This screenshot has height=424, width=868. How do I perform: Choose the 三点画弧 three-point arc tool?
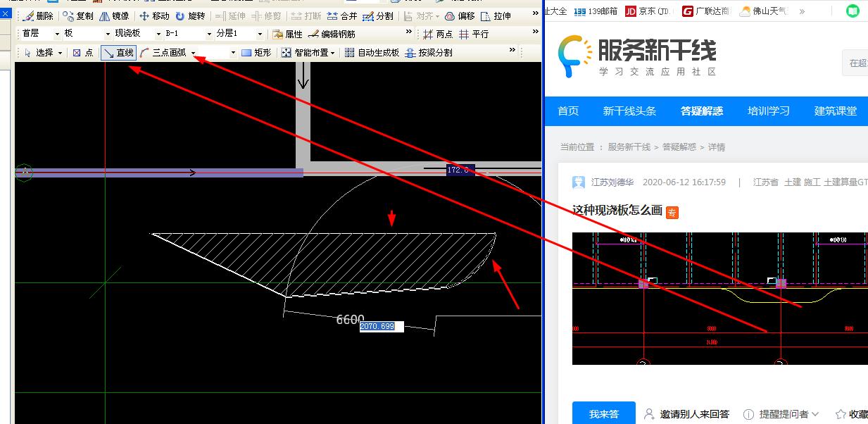163,52
